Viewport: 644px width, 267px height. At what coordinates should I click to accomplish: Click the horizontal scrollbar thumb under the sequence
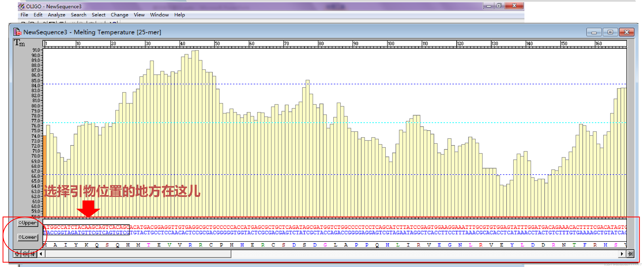tap(138, 254)
